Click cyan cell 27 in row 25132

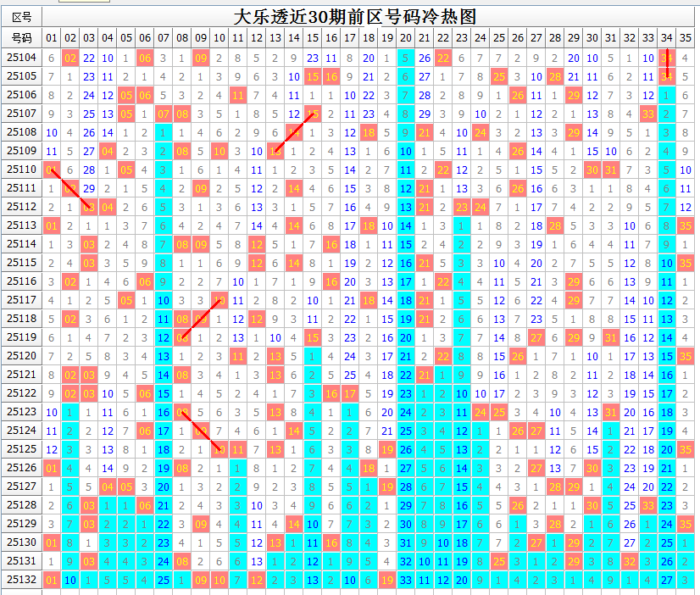667,581
